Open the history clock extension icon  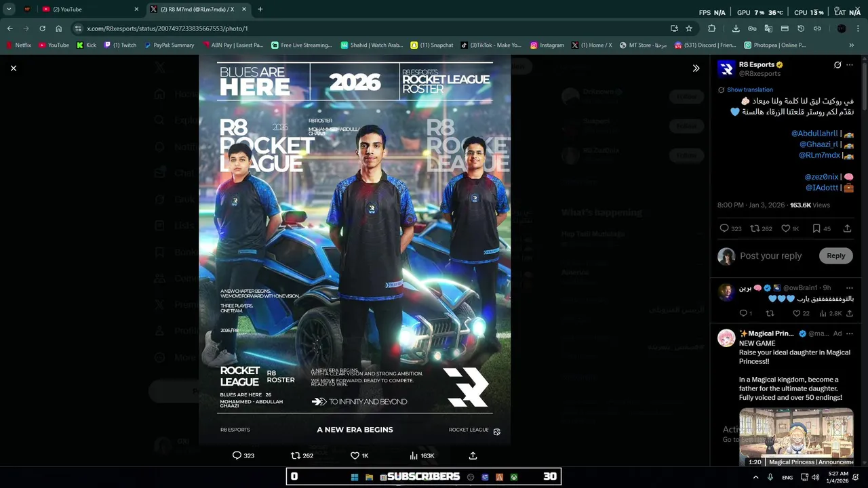click(x=801, y=28)
